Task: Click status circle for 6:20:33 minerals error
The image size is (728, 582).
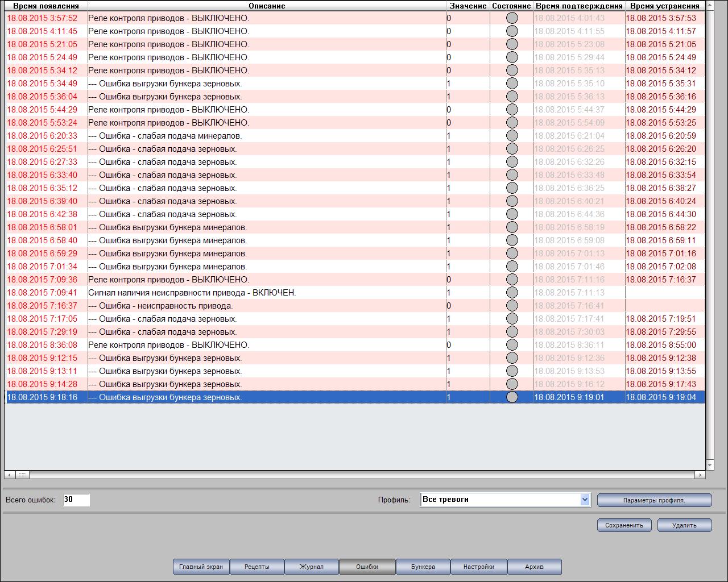Action: click(x=512, y=136)
